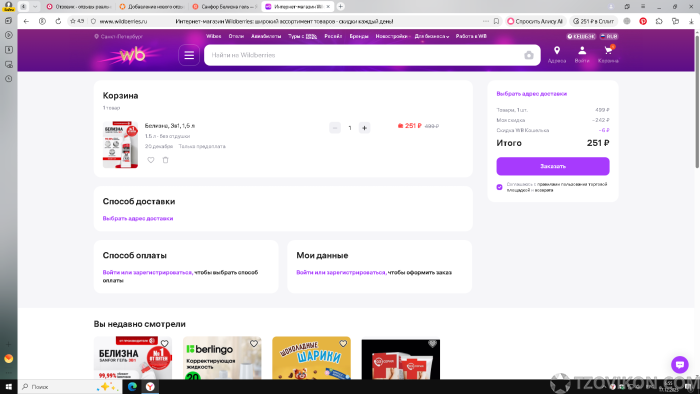Open the Бренды header link
Viewport: 700px width, 394px height.
click(359, 37)
